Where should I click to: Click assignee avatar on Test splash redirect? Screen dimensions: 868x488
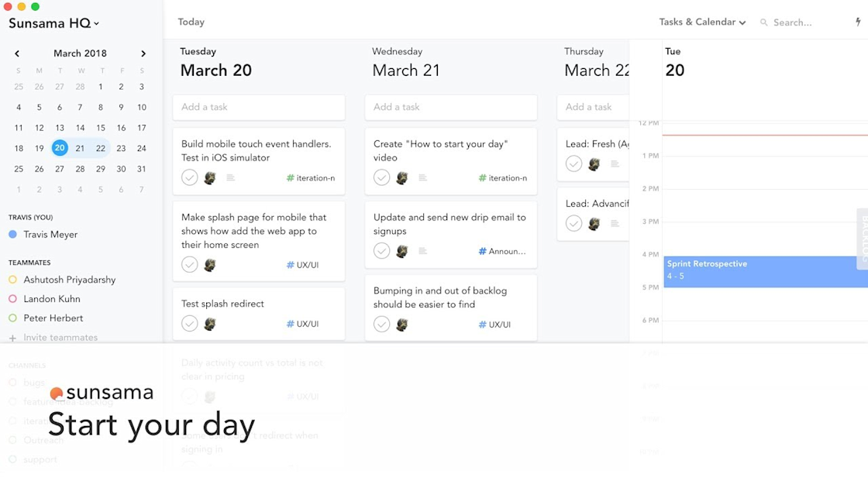pyautogui.click(x=209, y=324)
